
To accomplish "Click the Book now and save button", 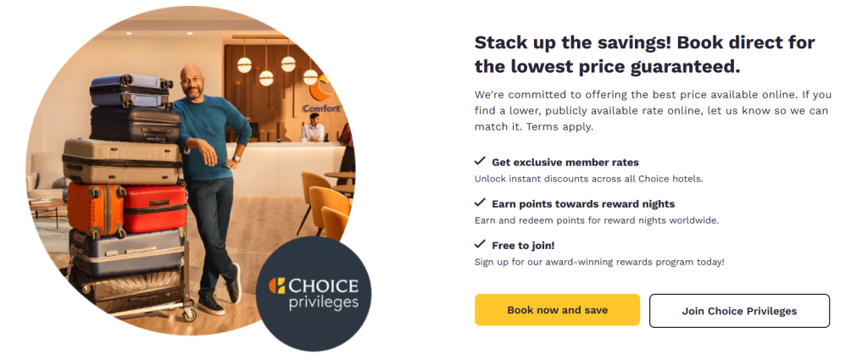I will pos(557,310).
